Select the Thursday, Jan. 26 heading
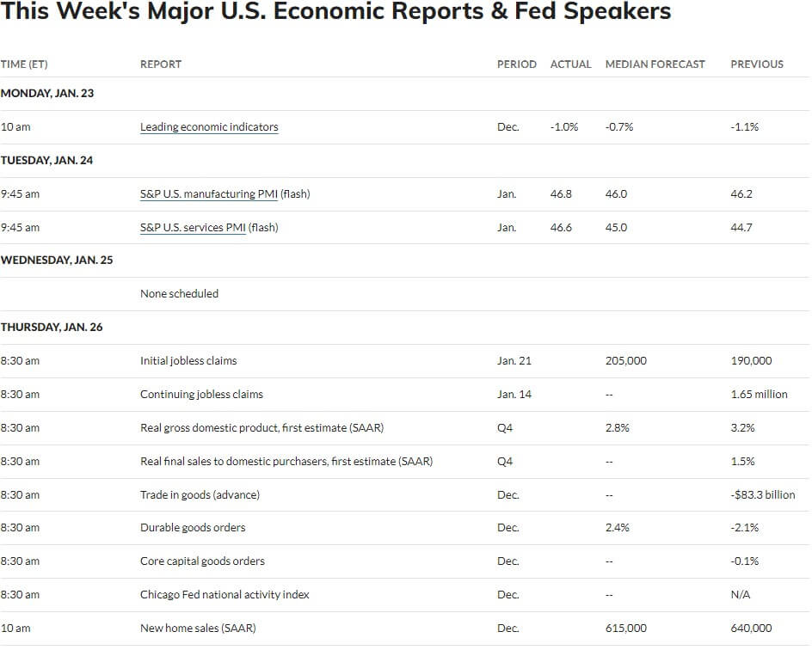The image size is (812, 650). point(52,327)
